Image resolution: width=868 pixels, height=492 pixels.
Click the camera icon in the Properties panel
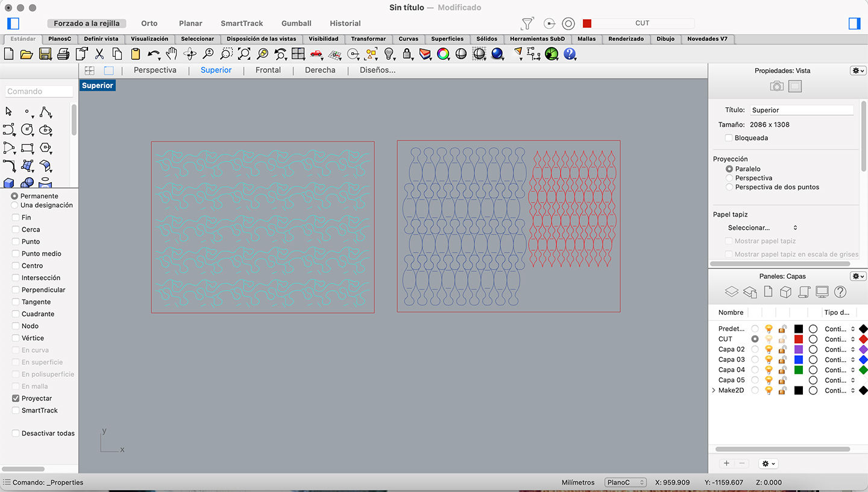[777, 86]
